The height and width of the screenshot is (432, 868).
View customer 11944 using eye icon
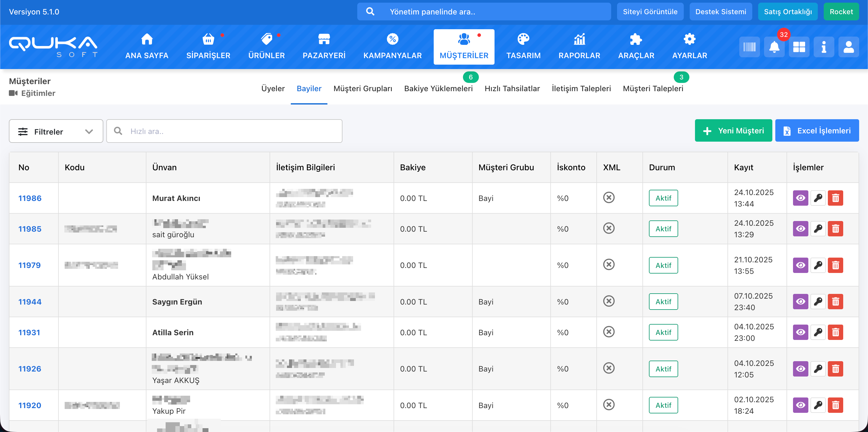(800, 301)
